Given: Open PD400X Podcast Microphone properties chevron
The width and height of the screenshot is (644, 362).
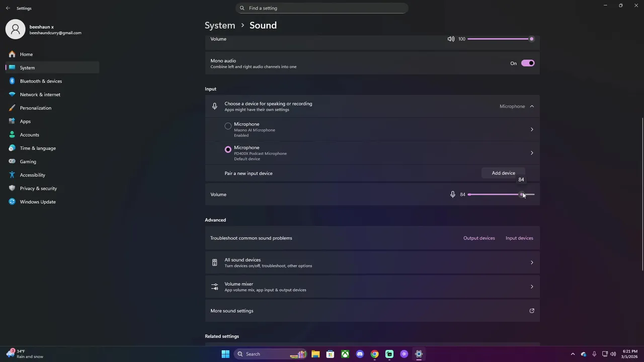Looking at the screenshot, I should coord(532,153).
